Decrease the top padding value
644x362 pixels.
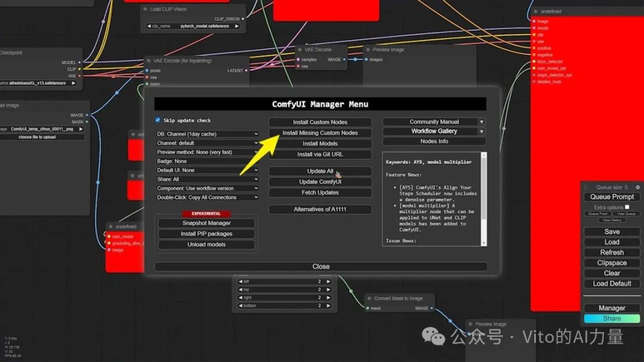pyautogui.click(x=240, y=290)
